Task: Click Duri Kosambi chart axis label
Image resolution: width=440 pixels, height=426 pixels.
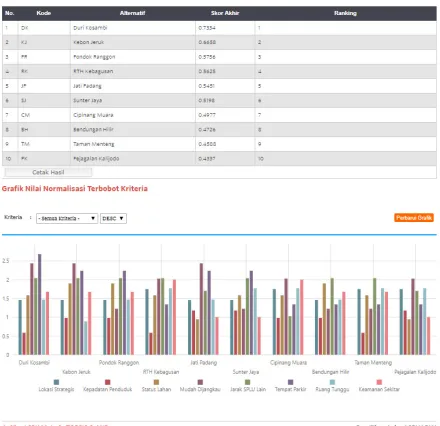Action: (x=34, y=362)
